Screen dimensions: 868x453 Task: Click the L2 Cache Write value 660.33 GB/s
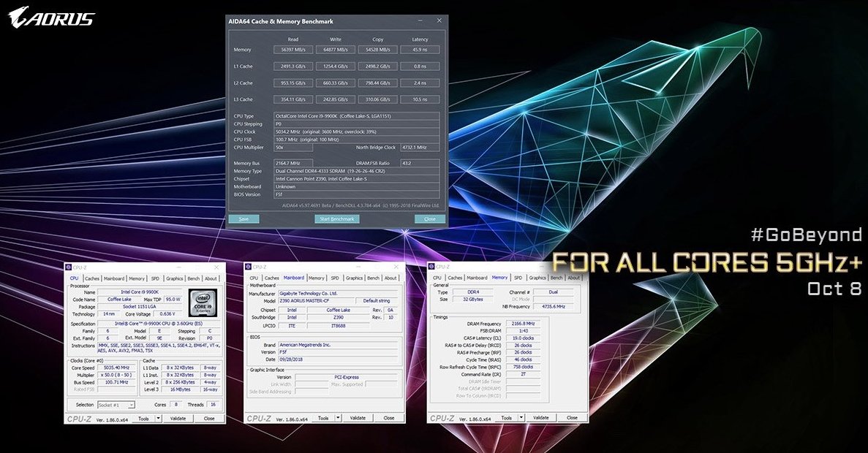pyautogui.click(x=336, y=83)
